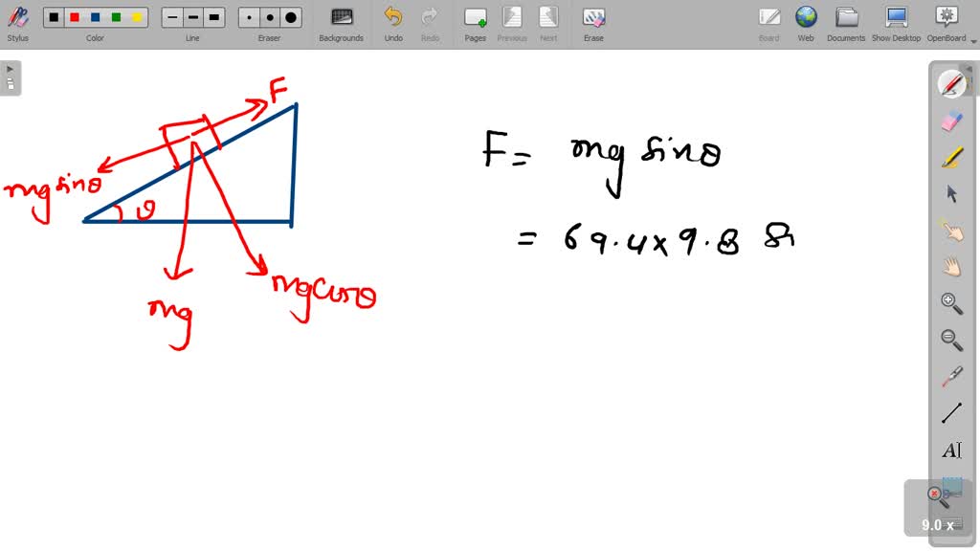Activate the arrow Selector tool

[951, 193]
